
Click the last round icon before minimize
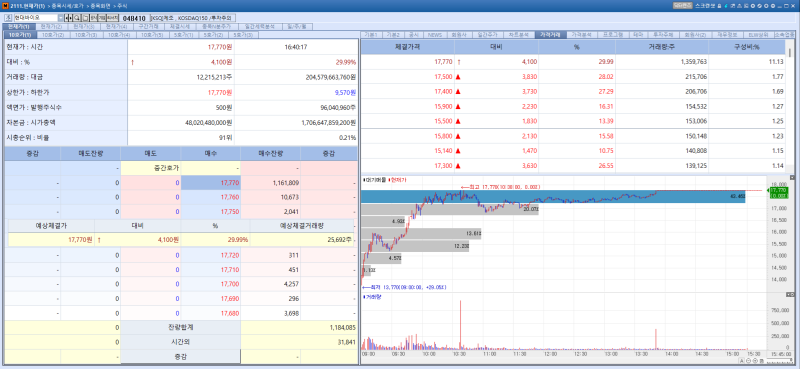point(773,6)
